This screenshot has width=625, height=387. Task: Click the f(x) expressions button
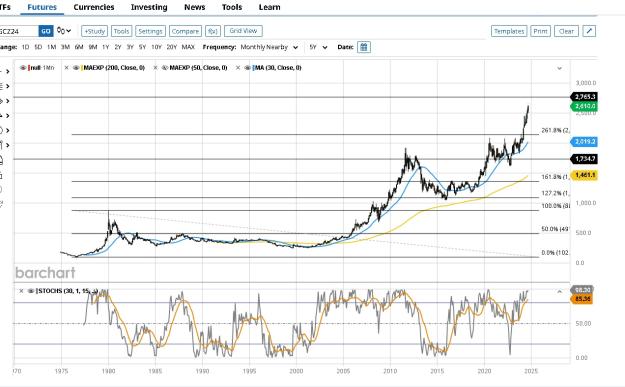pos(213,31)
